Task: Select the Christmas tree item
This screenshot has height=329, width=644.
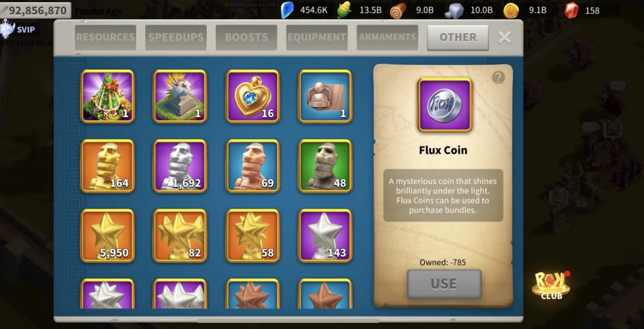Action: click(x=107, y=96)
